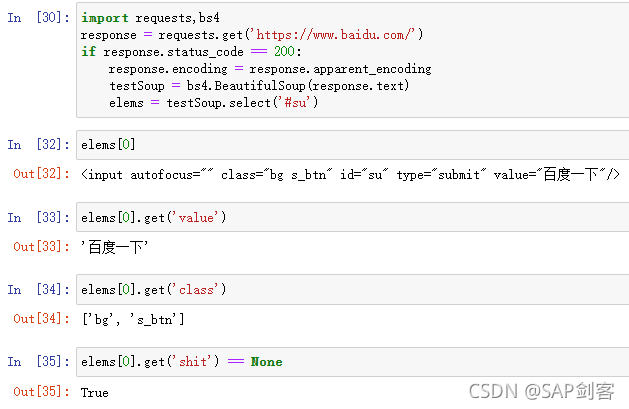Click the elems[0].get('class') cell
This screenshot has width=629, height=409.
click(x=353, y=290)
